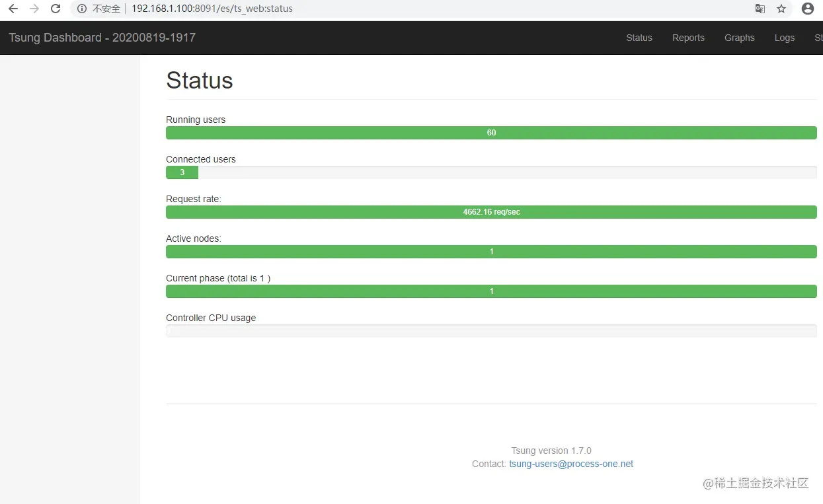
Task: Click the 'Running users' label
Action: [x=196, y=120]
